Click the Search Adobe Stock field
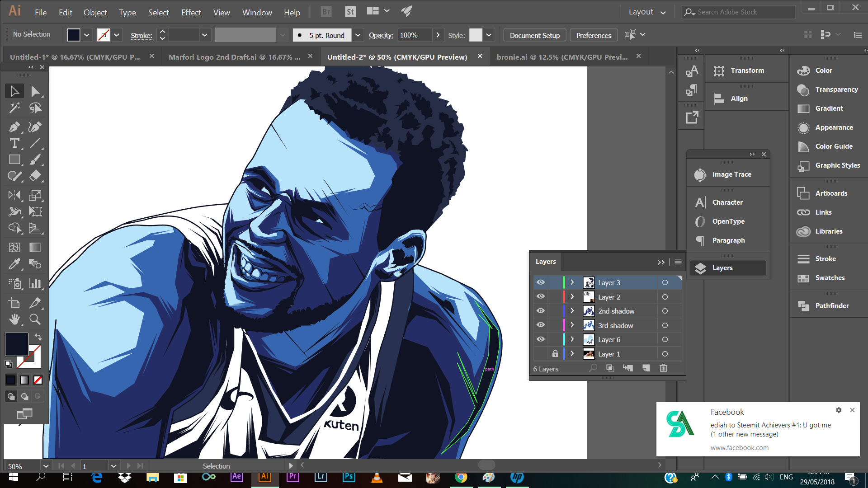This screenshot has width=868, height=488. tap(738, 12)
